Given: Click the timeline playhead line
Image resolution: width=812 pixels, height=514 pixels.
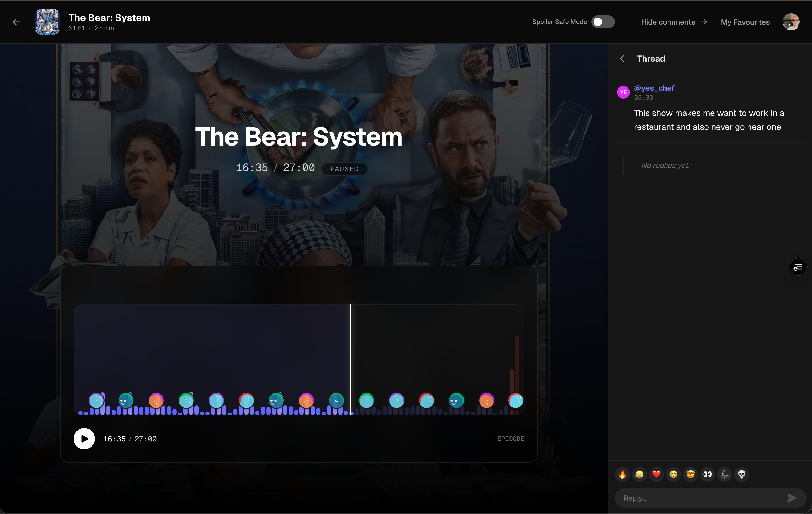Looking at the screenshot, I should pos(351,359).
